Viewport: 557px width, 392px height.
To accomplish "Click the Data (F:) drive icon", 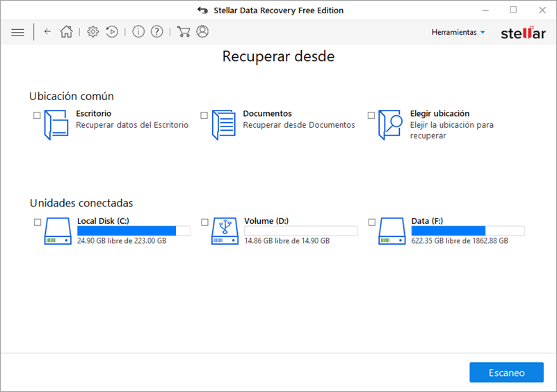I will click(x=391, y=231).
